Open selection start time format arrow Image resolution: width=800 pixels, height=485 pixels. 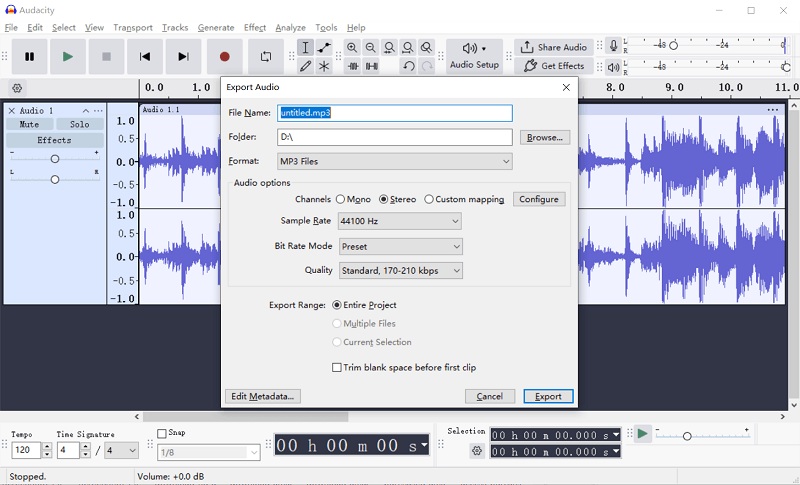tap(616, 435)
